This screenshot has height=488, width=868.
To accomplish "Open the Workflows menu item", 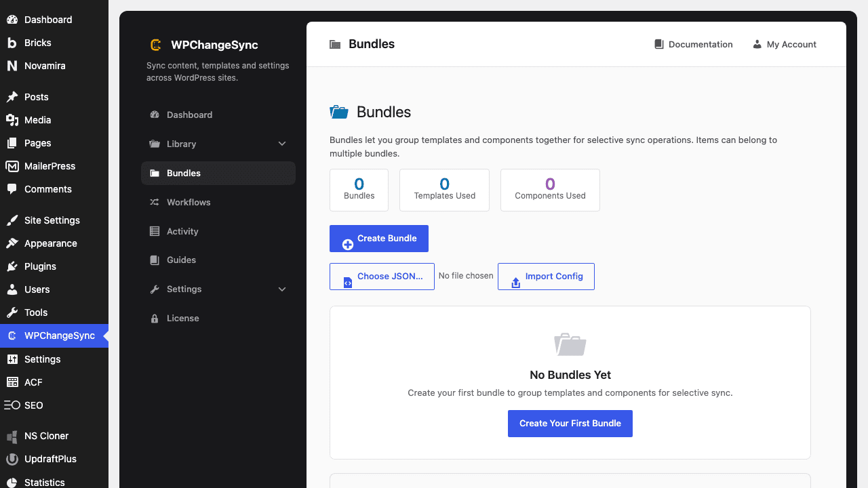I will pyautogui.click(x=218, y=202).
